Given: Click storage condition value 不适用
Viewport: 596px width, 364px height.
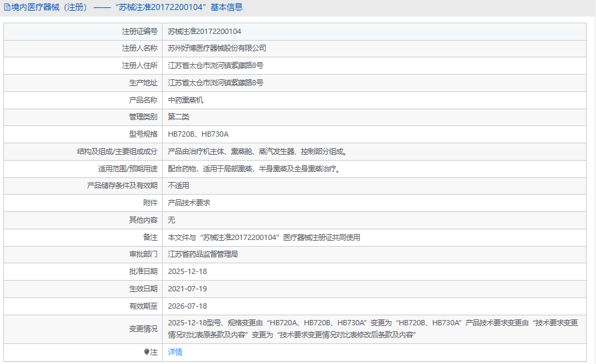Looking at the screenshot, I should (x=178, y=185).
